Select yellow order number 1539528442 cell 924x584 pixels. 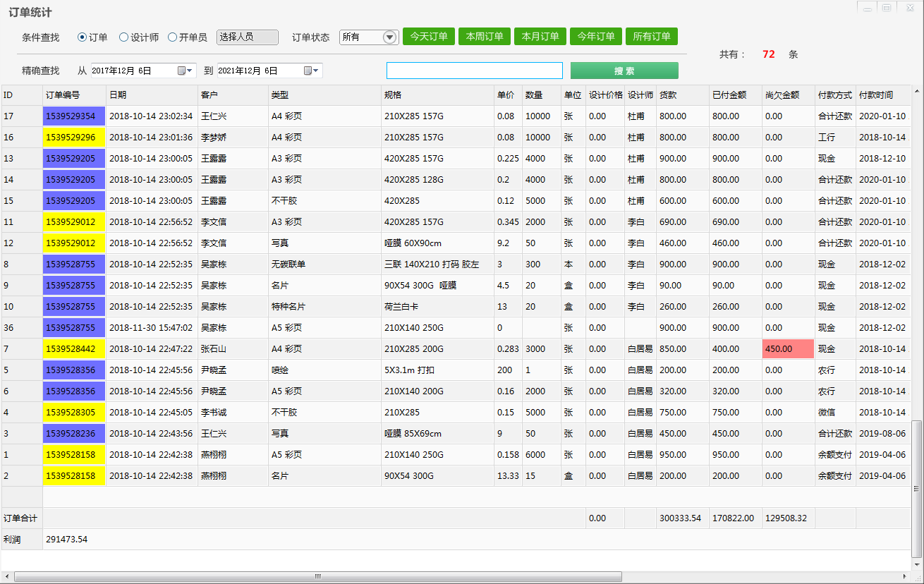coord(74,349)
